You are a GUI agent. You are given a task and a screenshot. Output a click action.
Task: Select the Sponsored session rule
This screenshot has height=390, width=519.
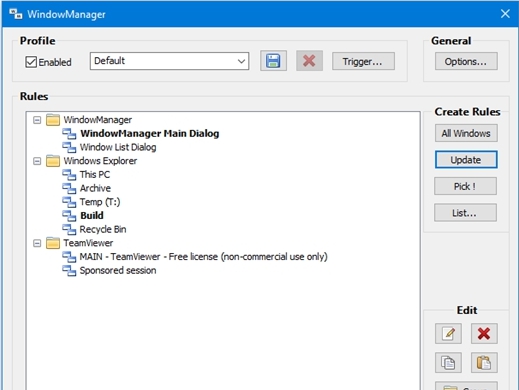pyautogui.click(x=118, y=270)
